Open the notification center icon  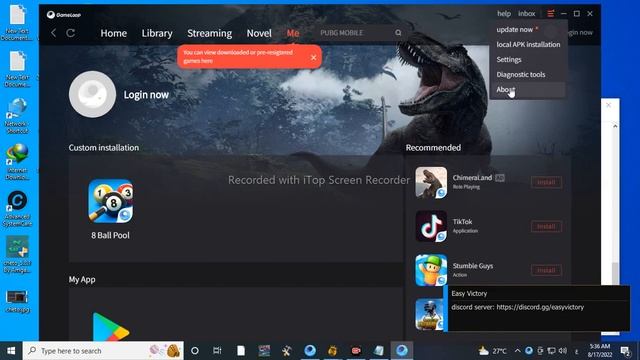[x=625, y=351]
